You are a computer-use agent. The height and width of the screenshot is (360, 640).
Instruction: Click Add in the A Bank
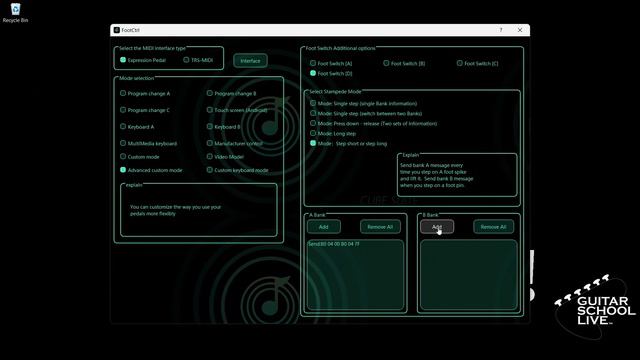pos(324,227)
